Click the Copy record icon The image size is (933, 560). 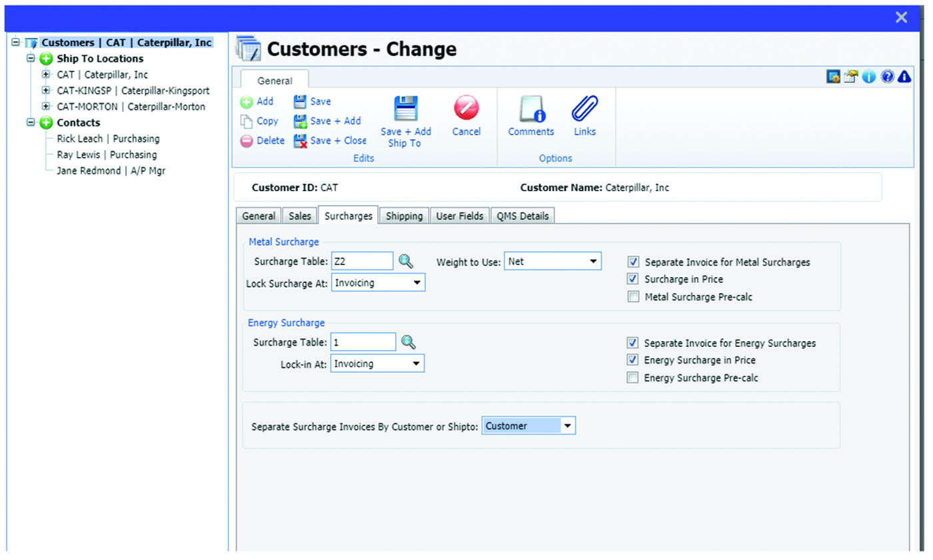(247, 121)
